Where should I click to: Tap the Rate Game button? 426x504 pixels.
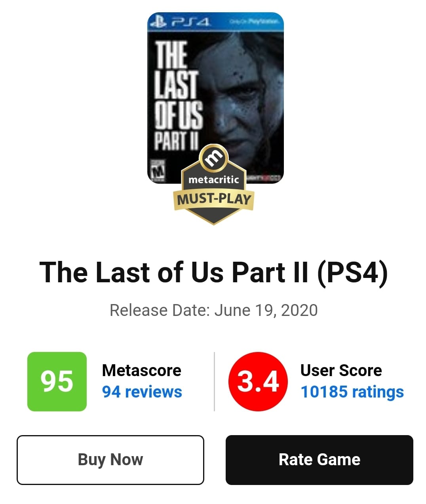point(319,460)
